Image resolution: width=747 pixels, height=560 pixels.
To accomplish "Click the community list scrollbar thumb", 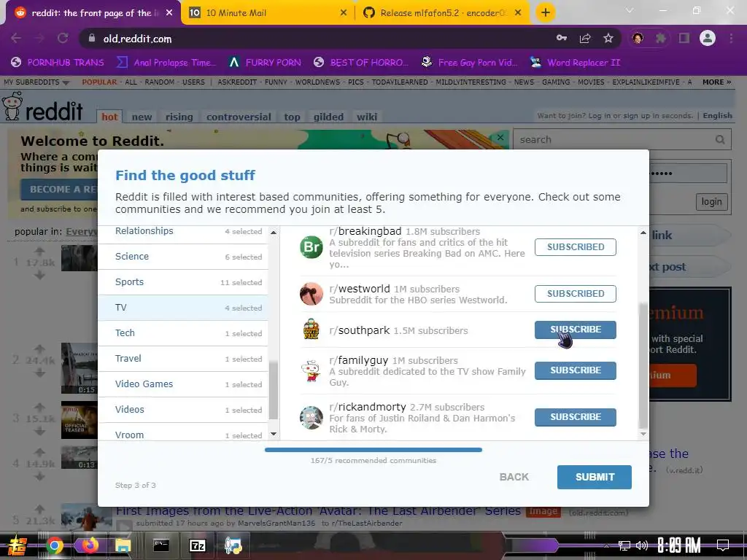I will [x=643, y=366].
